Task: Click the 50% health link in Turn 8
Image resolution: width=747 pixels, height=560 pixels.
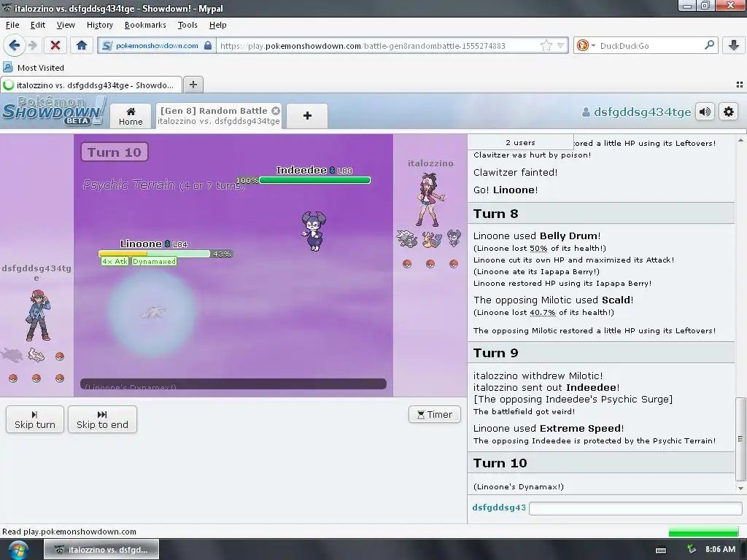Action: (538, 248)
